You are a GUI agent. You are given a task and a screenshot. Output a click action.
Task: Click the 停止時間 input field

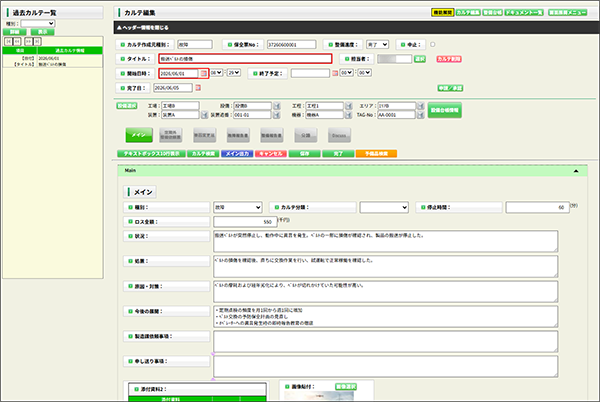538,207
